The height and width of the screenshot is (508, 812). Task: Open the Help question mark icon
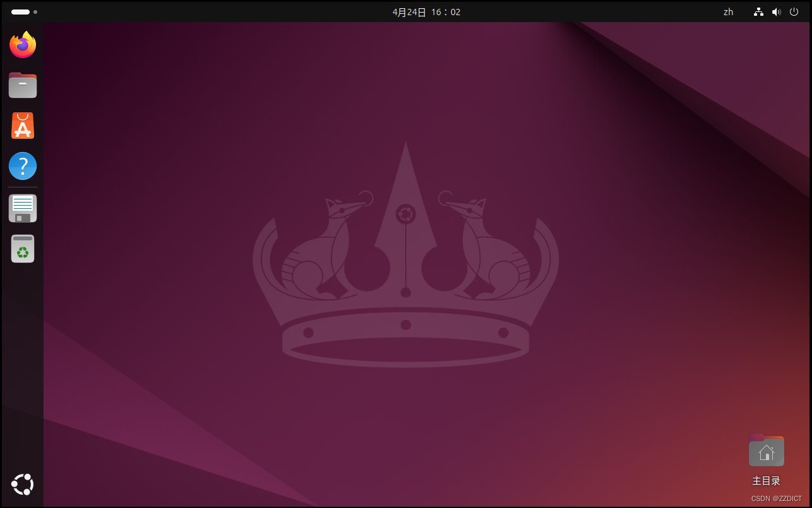pos(23,166)
